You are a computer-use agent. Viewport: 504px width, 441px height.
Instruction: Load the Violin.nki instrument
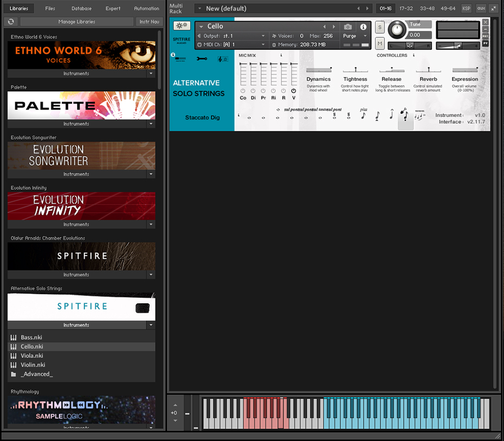[x=81, y=365]
